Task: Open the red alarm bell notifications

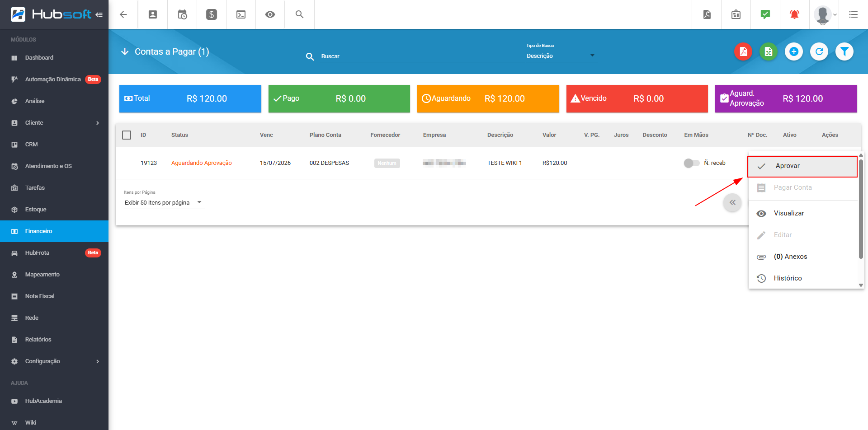Action: click(x=794, y=14)
